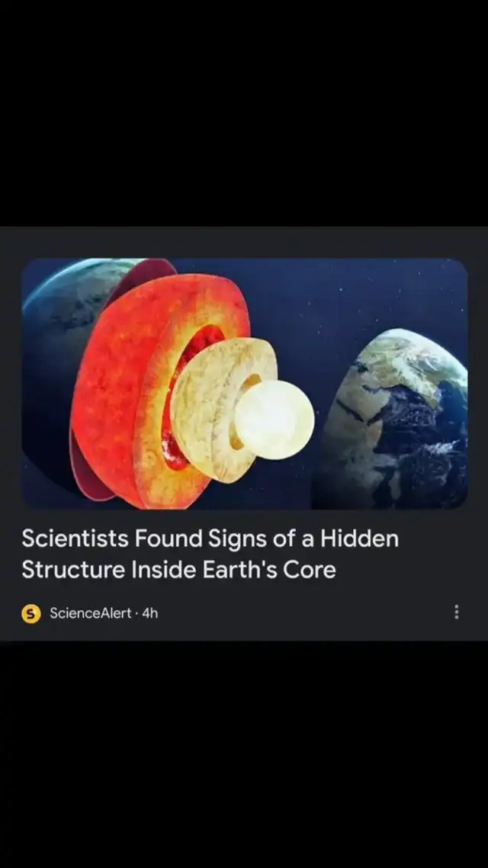Click the dark maroon crust edge of illustration
Screen dimensions: 488x868
[x=145, y=272]
